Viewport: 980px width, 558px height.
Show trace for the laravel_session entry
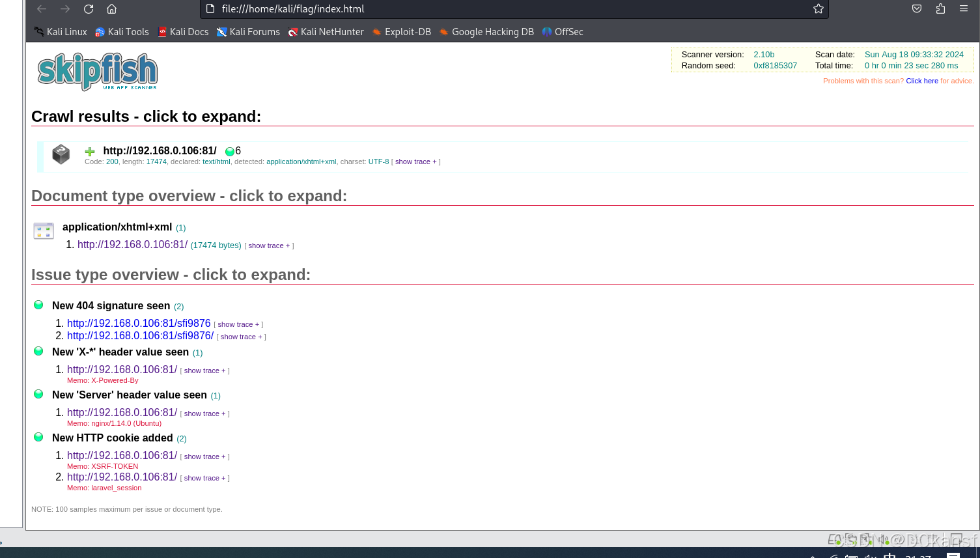204,478
